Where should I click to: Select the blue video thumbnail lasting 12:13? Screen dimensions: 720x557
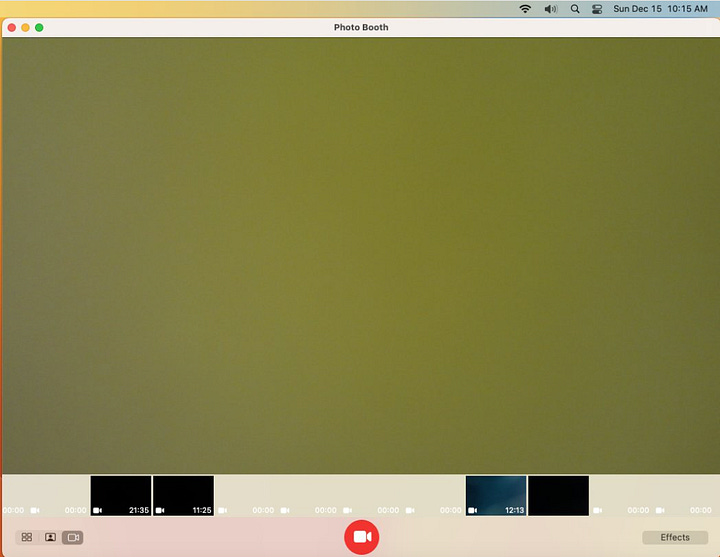[x=496, y=495]
